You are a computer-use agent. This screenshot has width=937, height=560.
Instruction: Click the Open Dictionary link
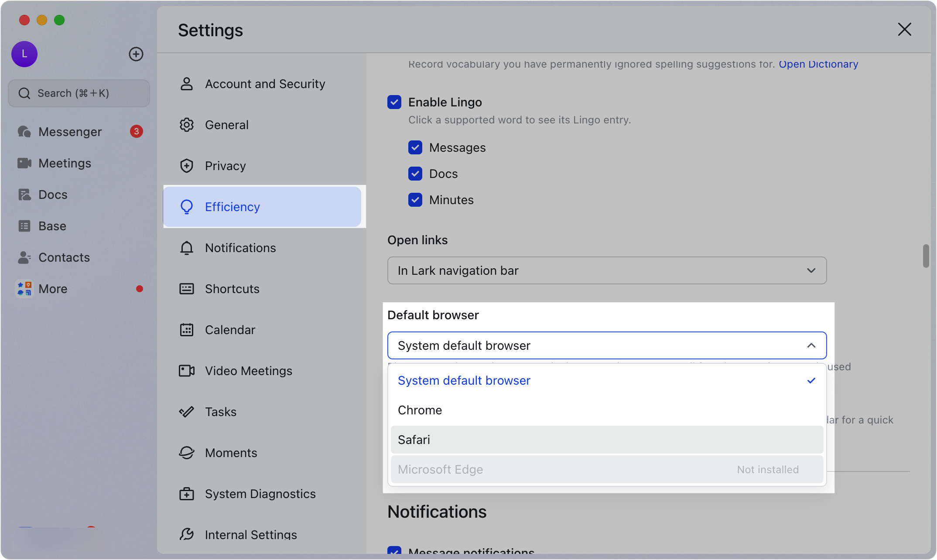(x=818, y=64)
